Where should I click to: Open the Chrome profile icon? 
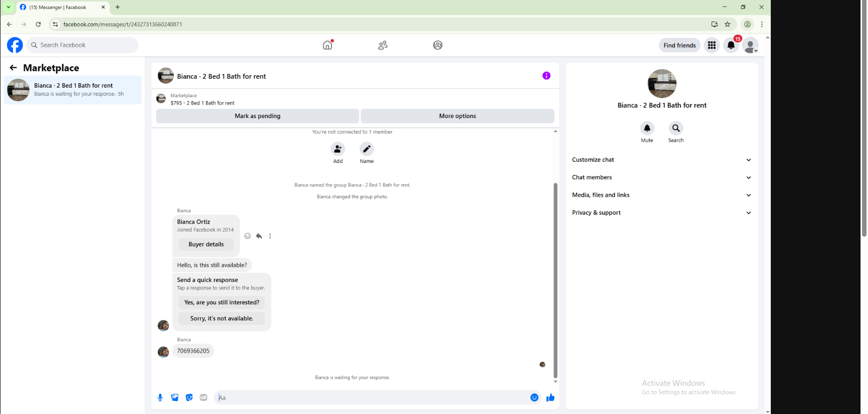coord(747,24)
